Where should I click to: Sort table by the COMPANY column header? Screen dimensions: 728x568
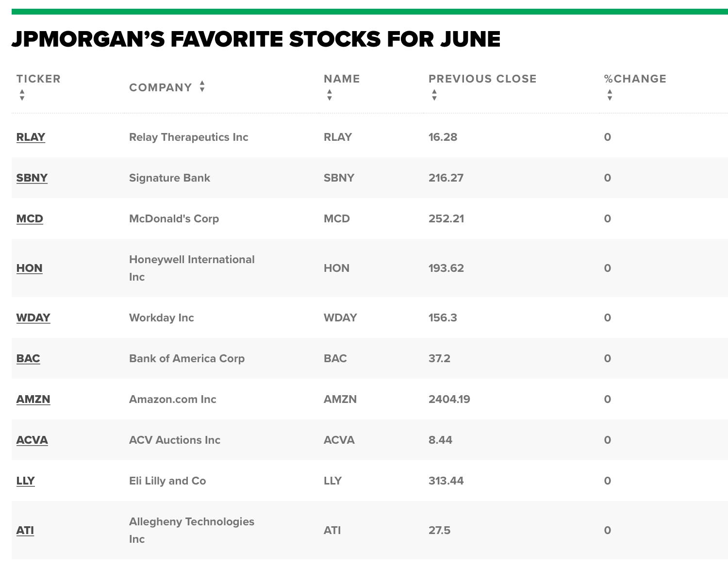pyautogui.click(x=160, y=87)
